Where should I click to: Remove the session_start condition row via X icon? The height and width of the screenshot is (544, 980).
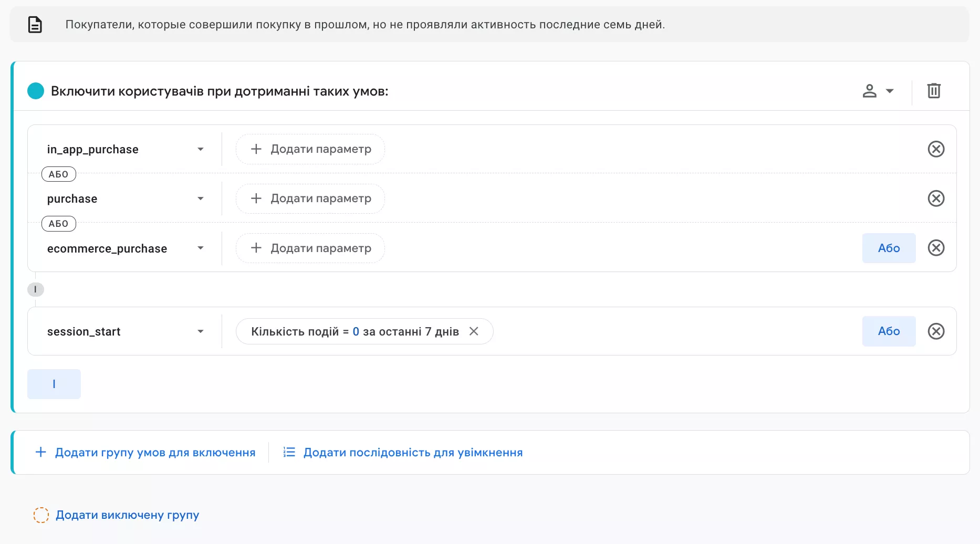pyautogui.click(x=936, y=331)
